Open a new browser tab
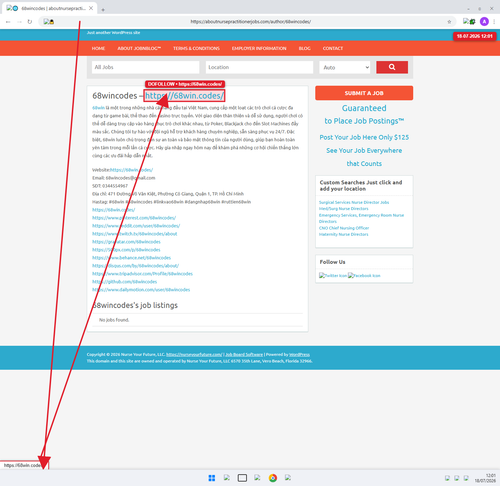The height and width of the screenshot is (486, 500). tap(103, 10)
